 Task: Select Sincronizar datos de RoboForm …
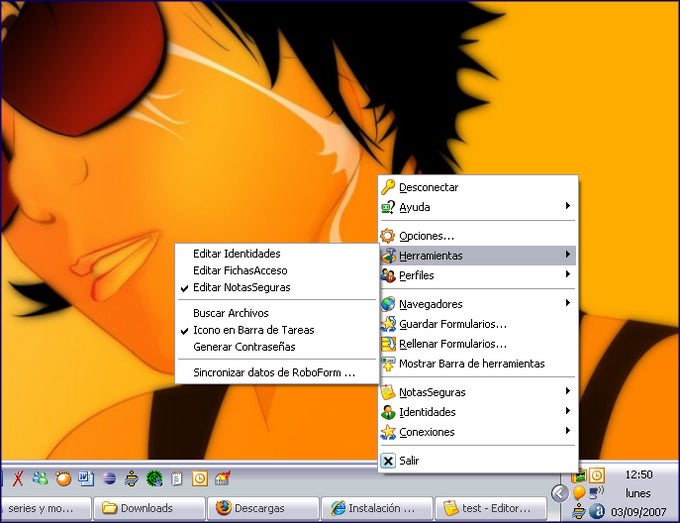277,373
